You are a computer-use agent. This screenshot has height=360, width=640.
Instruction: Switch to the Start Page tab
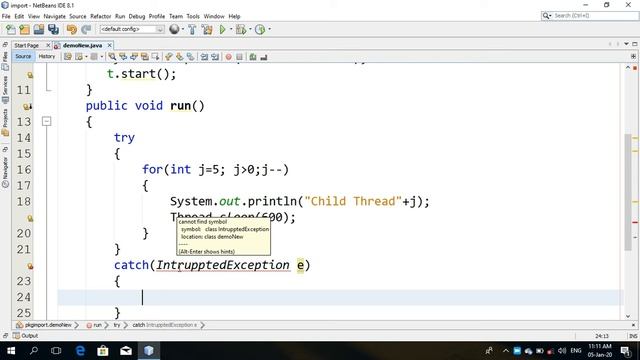(27, 45)
